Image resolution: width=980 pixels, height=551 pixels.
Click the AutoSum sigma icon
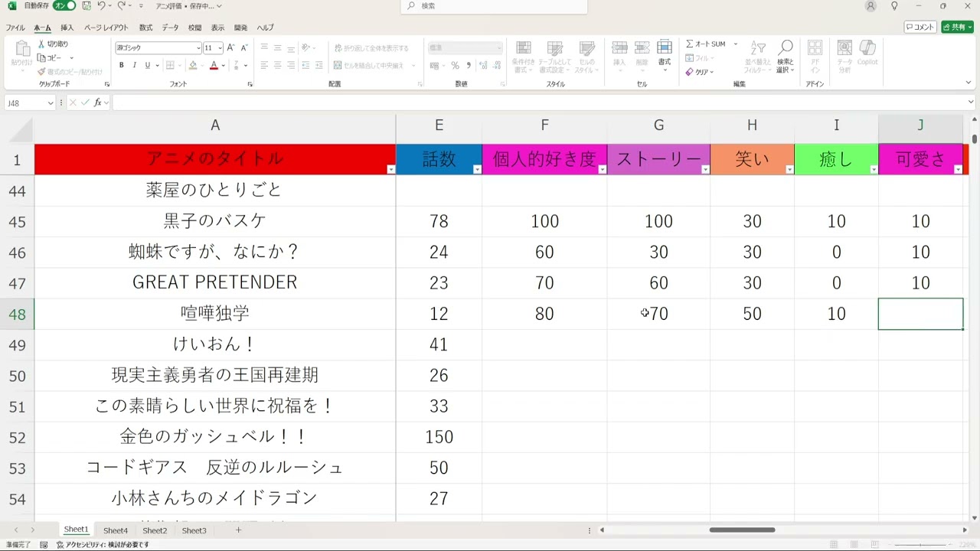690,44
